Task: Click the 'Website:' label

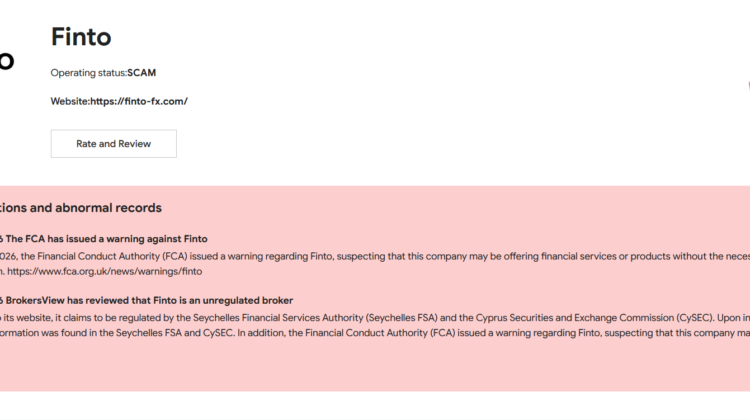Action: coord(70,101)
